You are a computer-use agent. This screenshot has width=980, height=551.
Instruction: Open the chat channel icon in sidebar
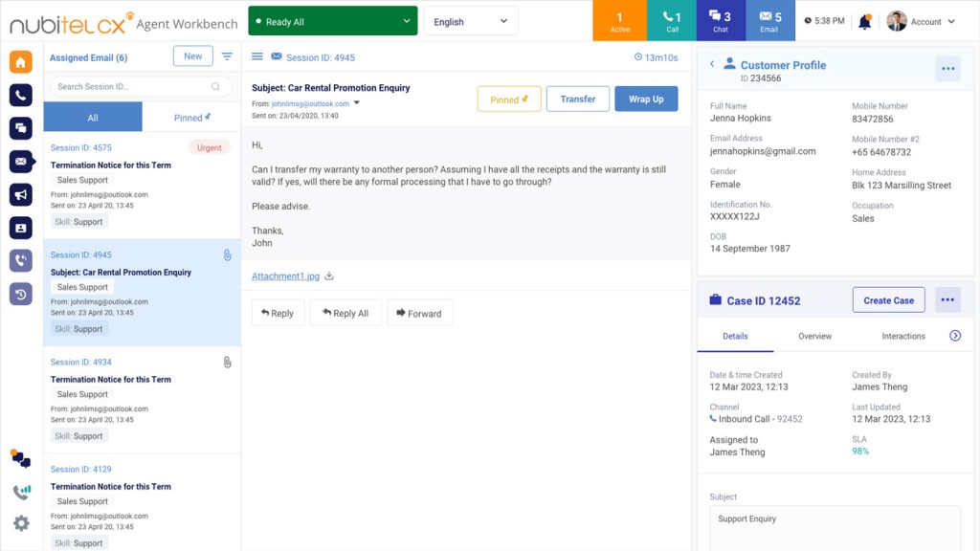(x=19, y=128)
